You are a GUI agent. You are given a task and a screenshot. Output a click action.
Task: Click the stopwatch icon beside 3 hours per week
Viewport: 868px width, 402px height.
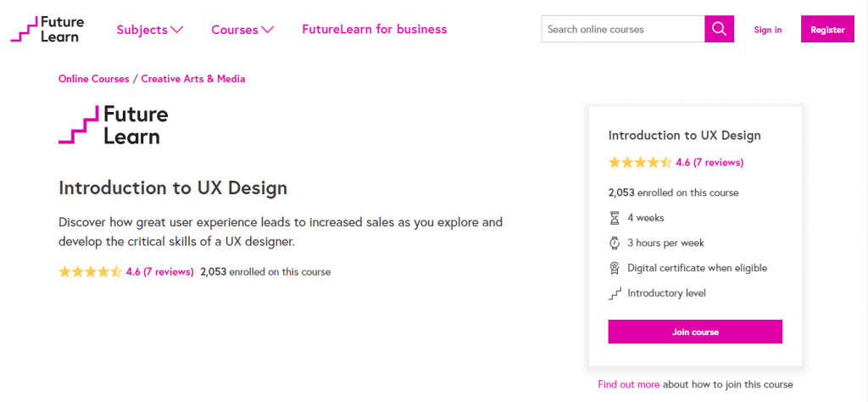click(615, 243)
